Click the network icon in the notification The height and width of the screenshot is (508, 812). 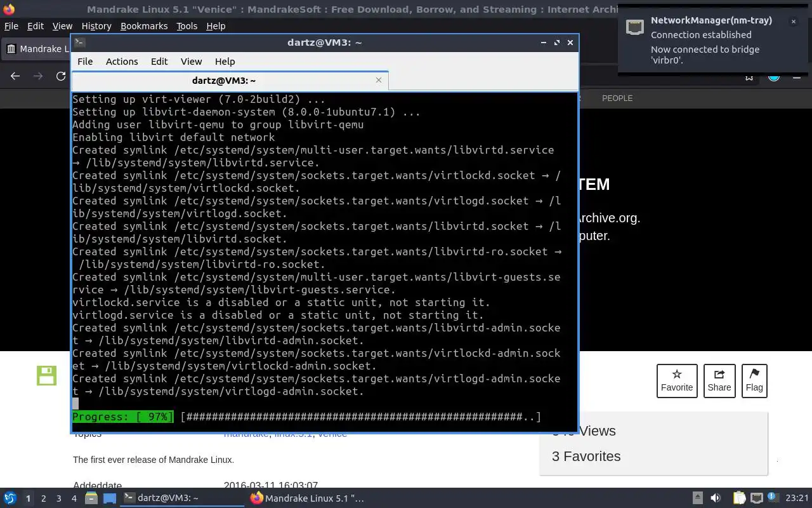tap(635, 27)
